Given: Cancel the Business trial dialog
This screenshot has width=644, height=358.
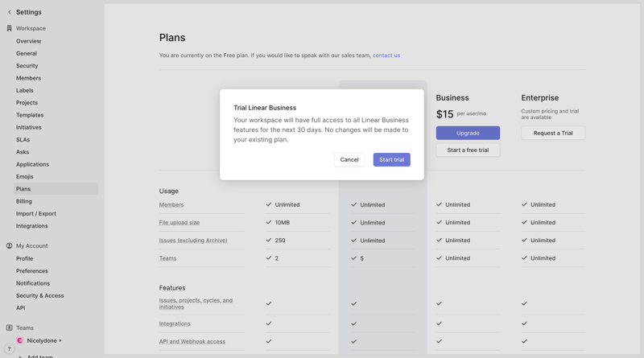Looking at the screenshot, I should [x=349, y=160].
